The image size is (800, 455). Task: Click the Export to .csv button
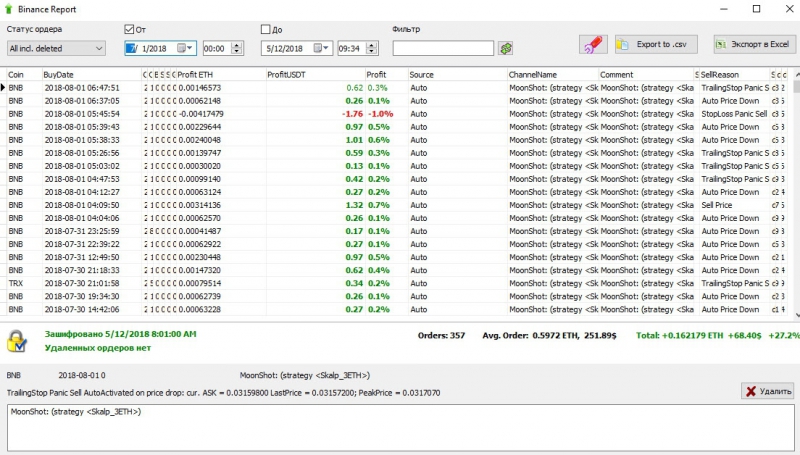point(656,45)
